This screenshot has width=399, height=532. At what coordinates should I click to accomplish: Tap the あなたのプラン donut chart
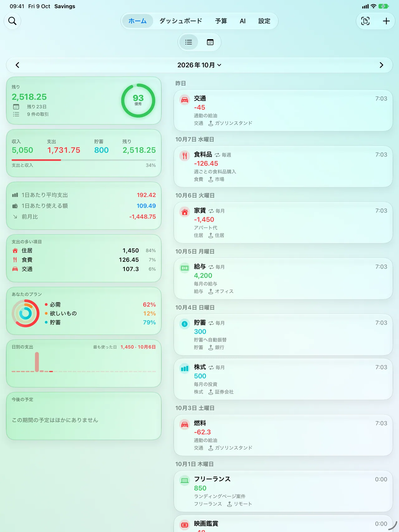(x=26, y=314)
